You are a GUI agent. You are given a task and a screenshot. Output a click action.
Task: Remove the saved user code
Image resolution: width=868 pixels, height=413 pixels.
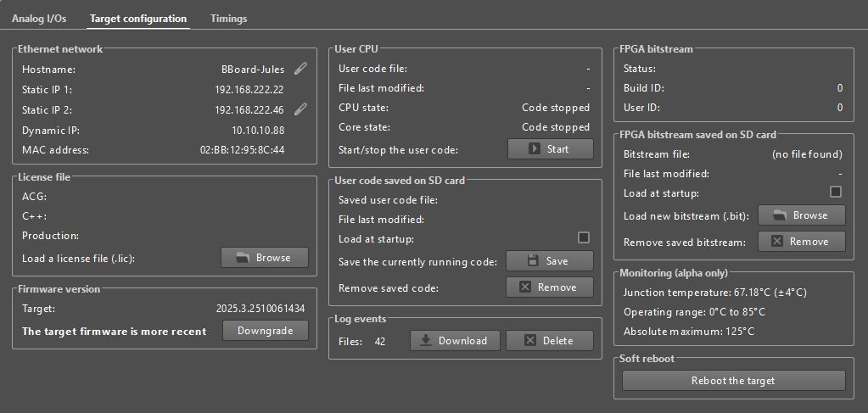pyautogui.click(x=549, y=287)
